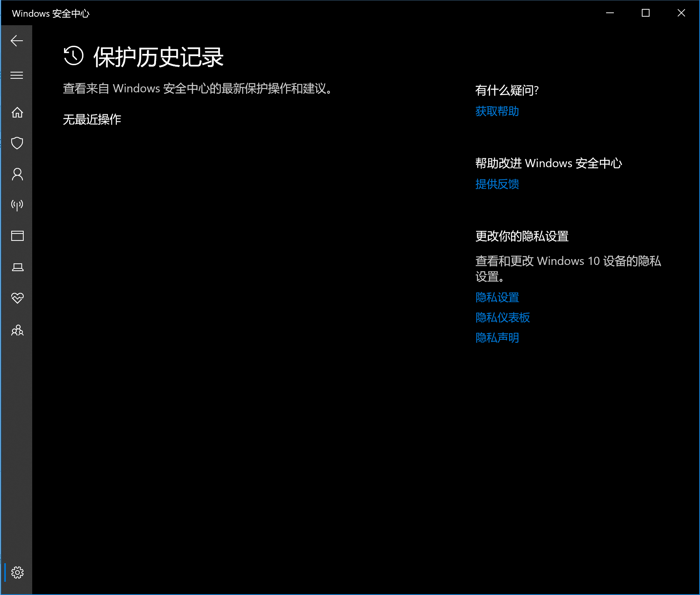Image resolution: width=700 pixels, height=595 pixels.
Task: Minimize the Windows 安全中心 window
Action: (610, 13)
